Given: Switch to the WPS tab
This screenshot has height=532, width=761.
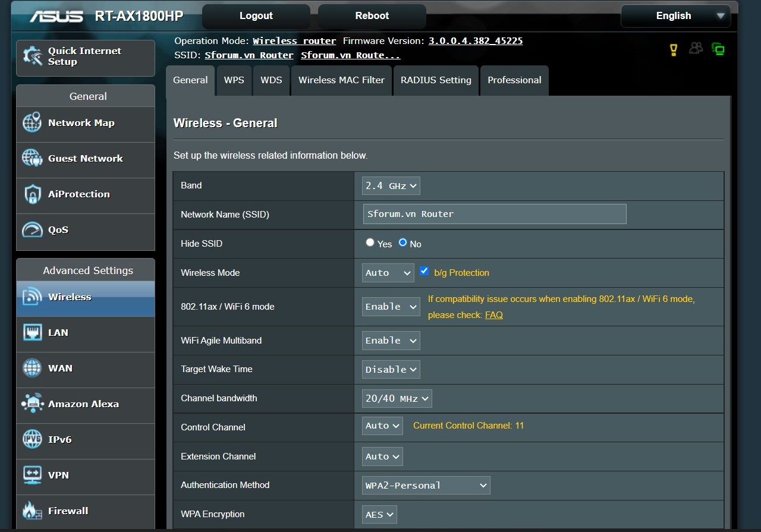Looking at the screenshot, I should pos(234,80).
